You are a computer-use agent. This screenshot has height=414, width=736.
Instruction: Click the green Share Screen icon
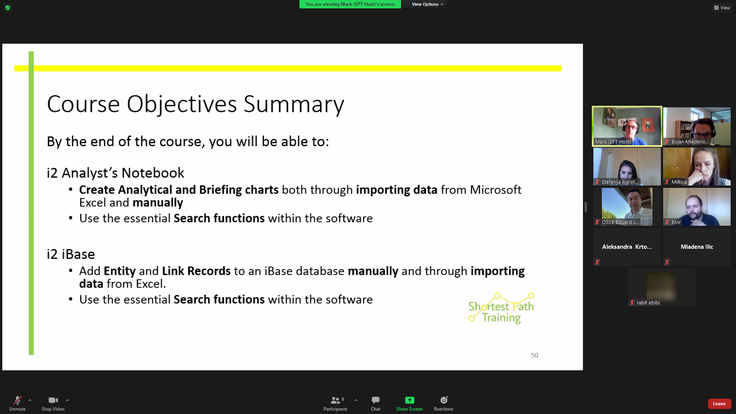click(x=409, y=400)
